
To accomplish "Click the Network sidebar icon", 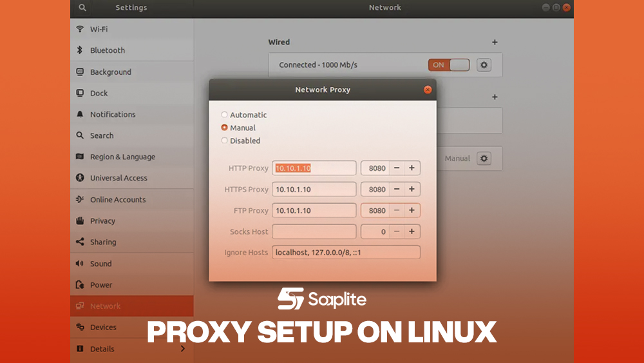I will tap(80, 306).
